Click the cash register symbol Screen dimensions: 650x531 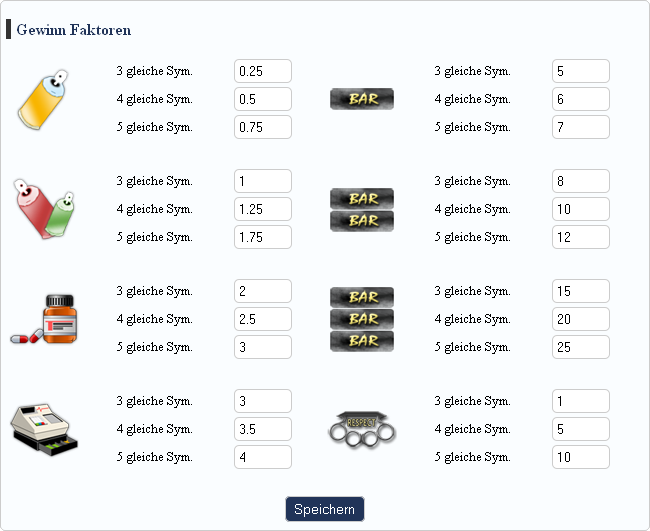pyautogui.click(x=44, y=429)
